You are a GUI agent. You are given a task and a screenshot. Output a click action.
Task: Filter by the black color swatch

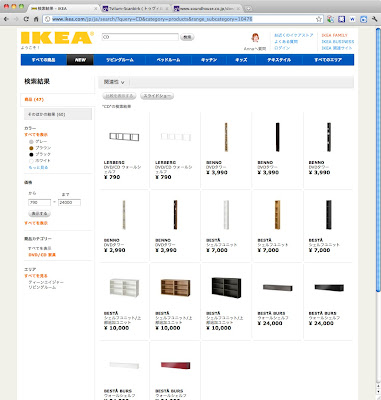(31, 155)
